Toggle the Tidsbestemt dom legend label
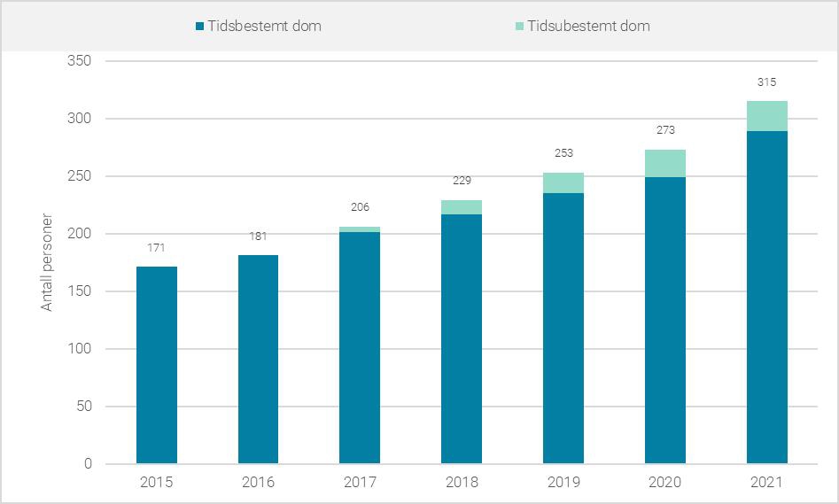This screenshot has height=504, width=839. 264,27
